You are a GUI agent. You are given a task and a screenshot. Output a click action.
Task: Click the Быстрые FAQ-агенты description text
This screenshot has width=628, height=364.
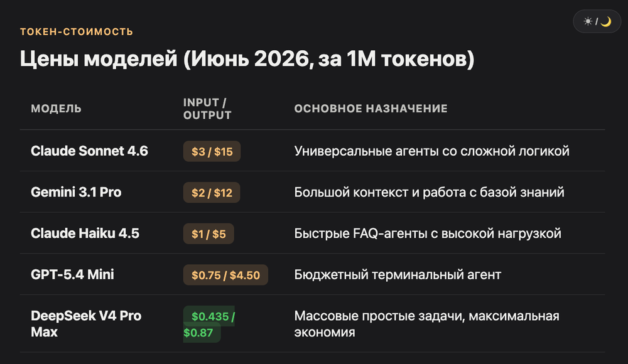pyautogui.click(x=428, y=234)
